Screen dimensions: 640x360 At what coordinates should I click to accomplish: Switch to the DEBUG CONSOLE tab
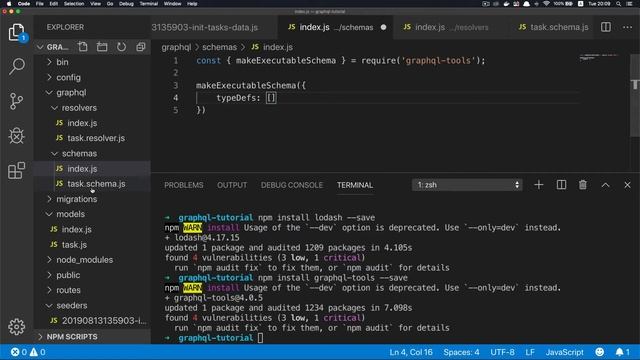click(292, 185)
